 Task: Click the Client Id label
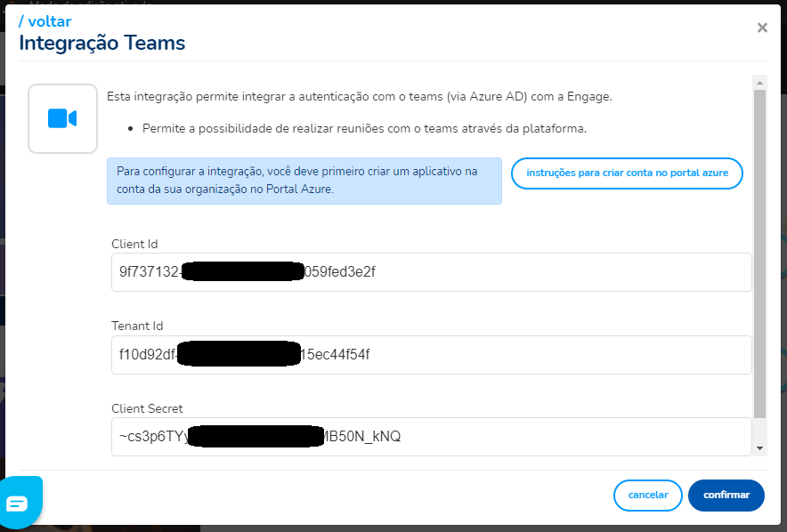pos(134,244)
